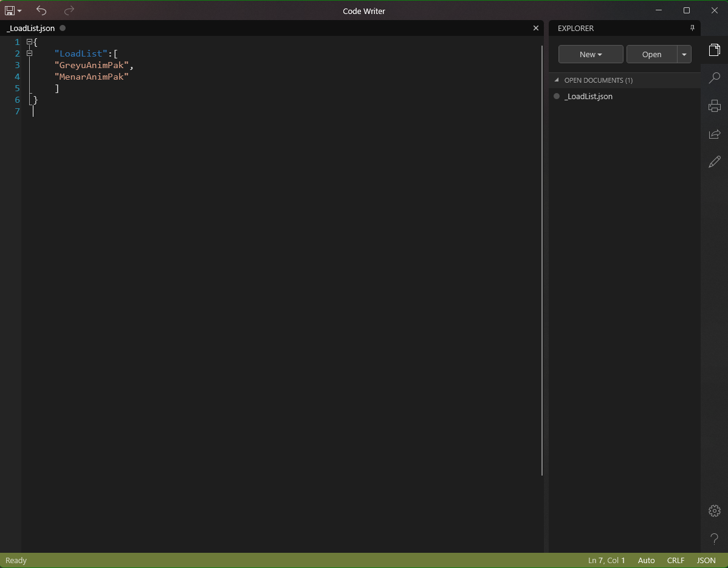Click the Open button
The image size is (728, 568).
click(651, 54)
